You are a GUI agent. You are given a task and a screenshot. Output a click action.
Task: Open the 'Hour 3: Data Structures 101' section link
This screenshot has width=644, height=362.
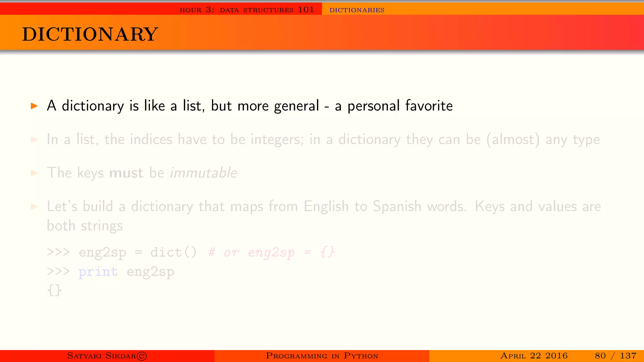(247, 10)
